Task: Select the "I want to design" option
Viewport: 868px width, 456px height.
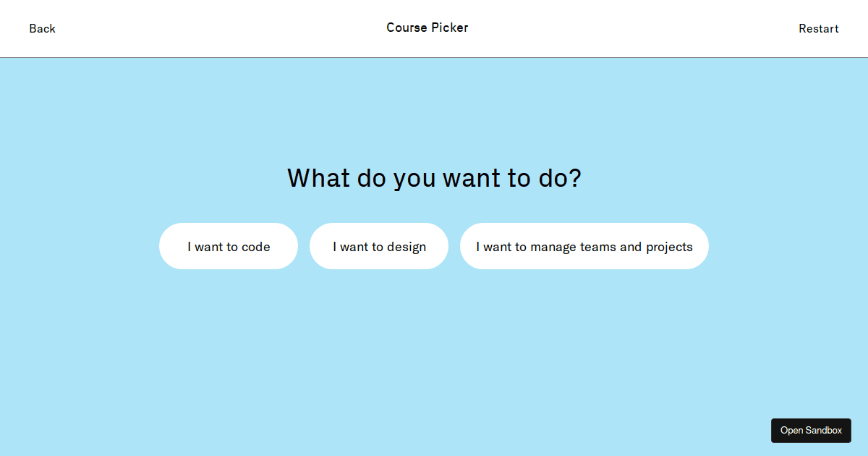Action: (x=379, y=246)
